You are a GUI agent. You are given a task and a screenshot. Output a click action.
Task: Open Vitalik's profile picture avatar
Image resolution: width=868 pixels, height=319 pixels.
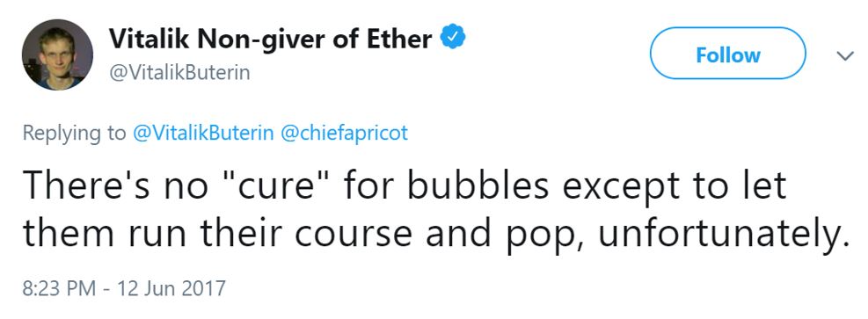pos(57,54)
